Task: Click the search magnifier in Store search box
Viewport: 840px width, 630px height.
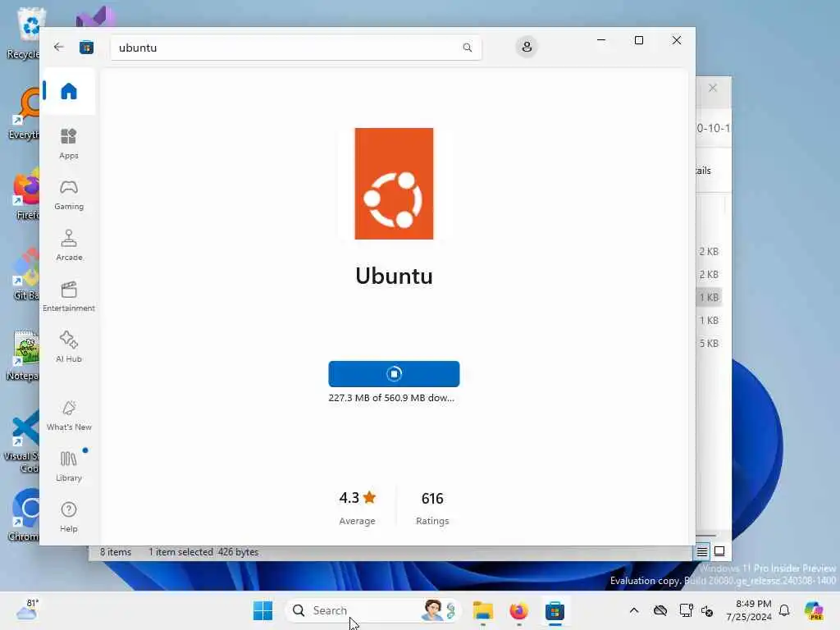Action: coord(467,48)
